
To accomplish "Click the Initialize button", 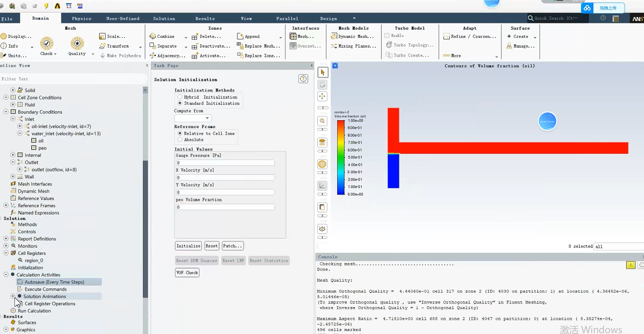I will (189, 246).
